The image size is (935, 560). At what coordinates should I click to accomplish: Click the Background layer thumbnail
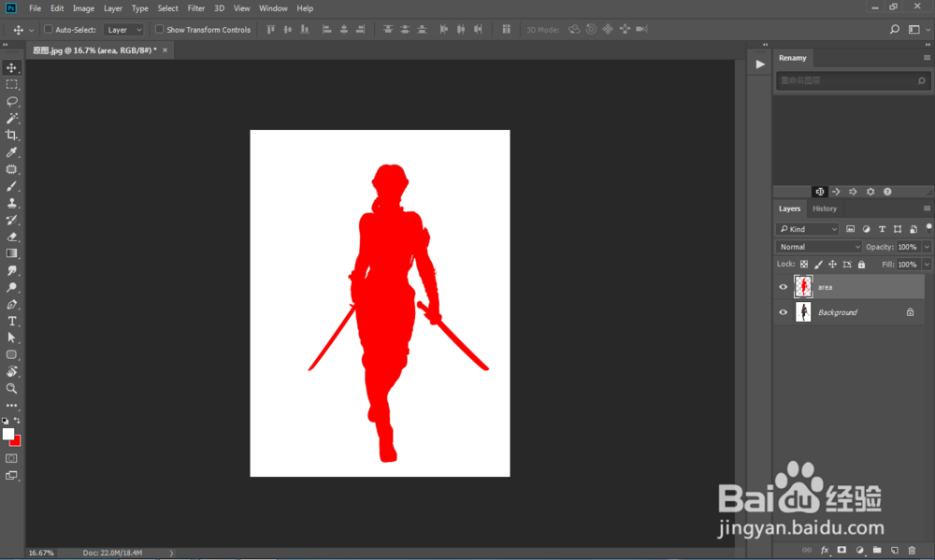click(803, 312)
